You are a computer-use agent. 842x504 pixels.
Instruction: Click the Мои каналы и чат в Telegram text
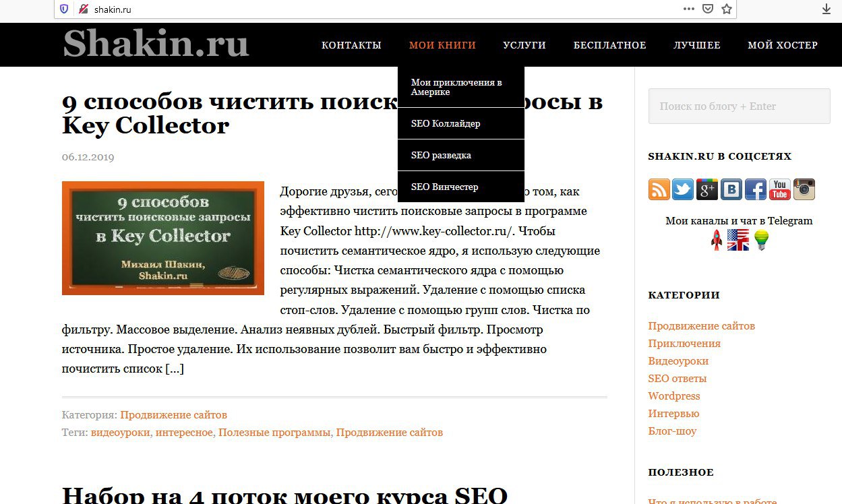pos(739,221)
